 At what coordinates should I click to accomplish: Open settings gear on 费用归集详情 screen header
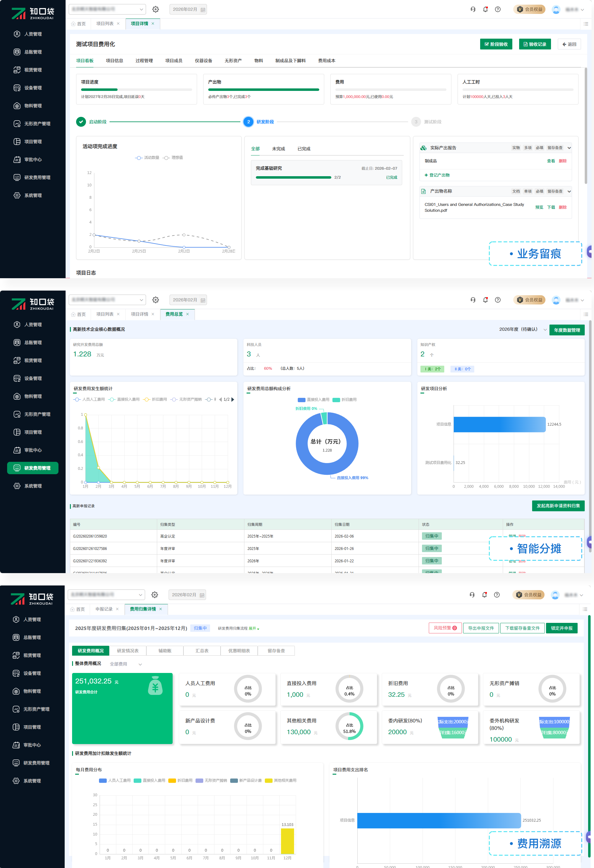[x=155, y=595]
